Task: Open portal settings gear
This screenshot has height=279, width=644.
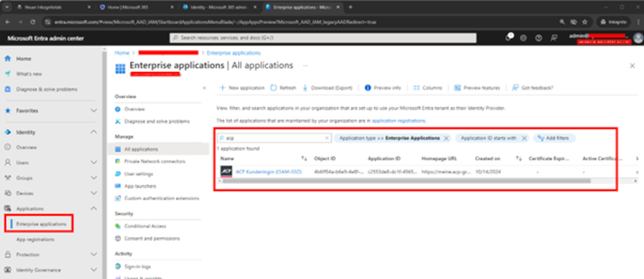Action: 523,38
